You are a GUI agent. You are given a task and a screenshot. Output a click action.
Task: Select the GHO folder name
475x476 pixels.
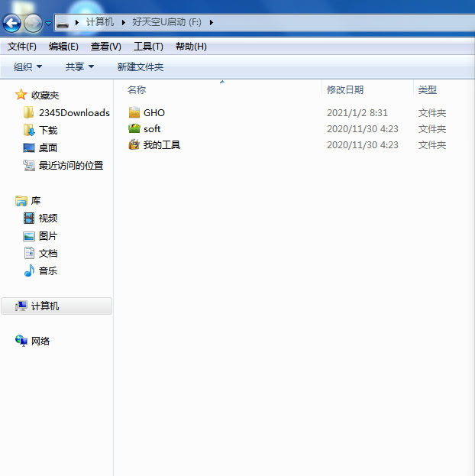[154, 113]
